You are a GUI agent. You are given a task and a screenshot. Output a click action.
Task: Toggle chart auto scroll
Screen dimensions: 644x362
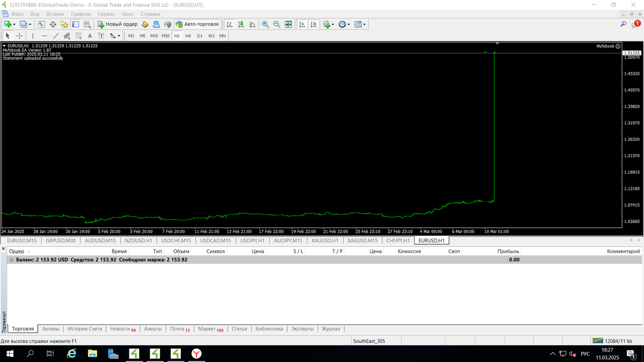(302, 24)
